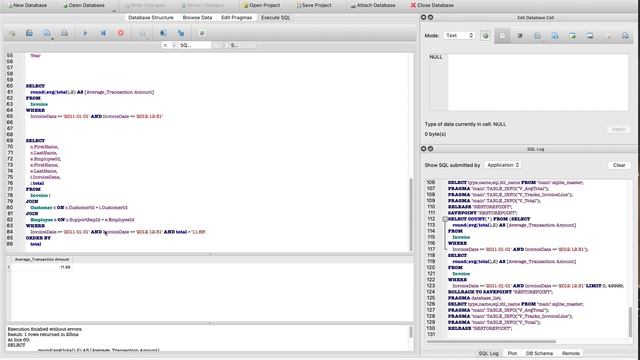The image size is (640, 360).
Task: Click Attach Database toolbar button
Action: click(x=373, y=5)
